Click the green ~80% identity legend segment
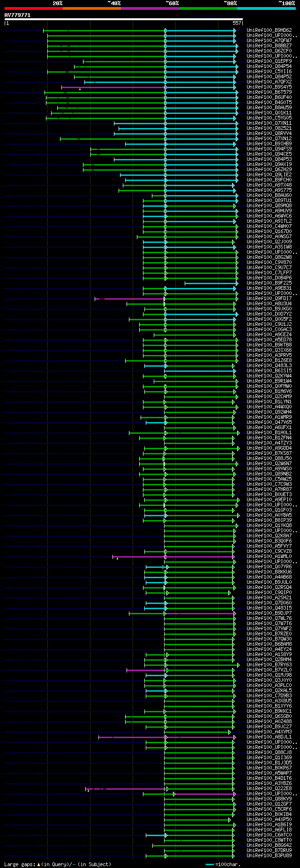The image size is (300, 868). (208, 8)
